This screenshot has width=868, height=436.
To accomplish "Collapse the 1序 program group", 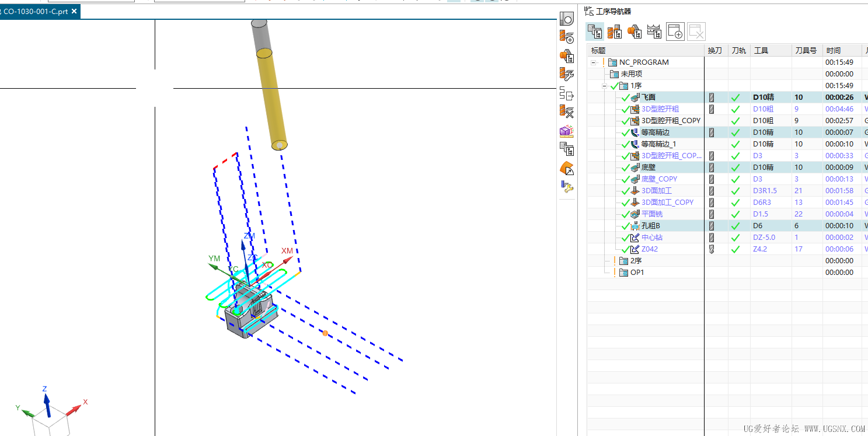I will [605, 86].
